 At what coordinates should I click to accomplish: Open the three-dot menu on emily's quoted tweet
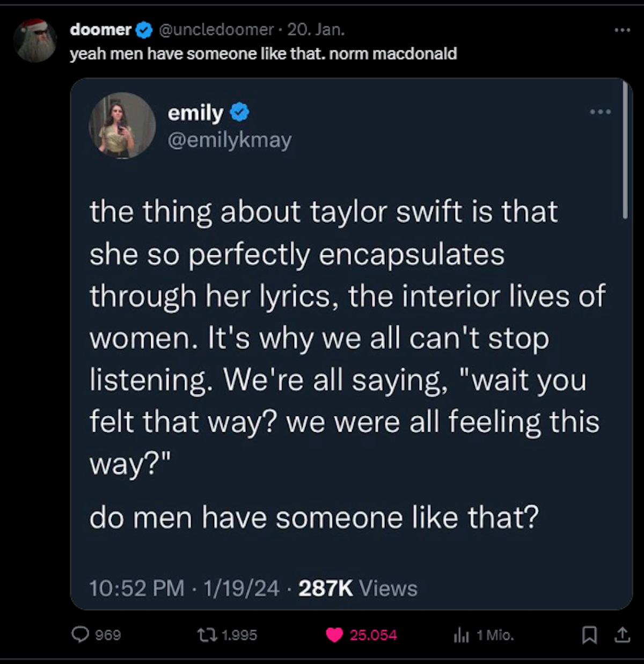(x=600, y=112)
